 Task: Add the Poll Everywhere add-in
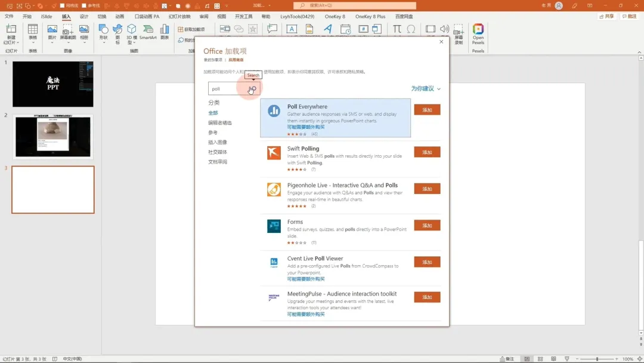click(x=427, y=110)
